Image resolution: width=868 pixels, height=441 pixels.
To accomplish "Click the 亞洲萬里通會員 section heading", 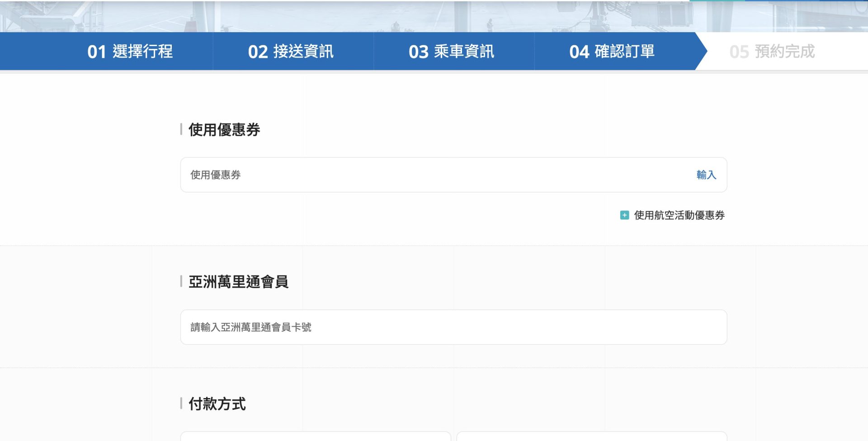I will pos(238,282).
